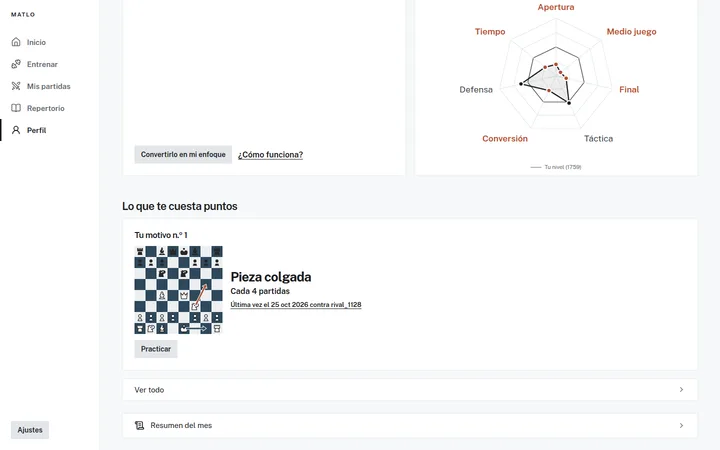The image size is (720, 450).
Task: Open the ¿Cómo funciona? link
Action: tap(270, 155)
